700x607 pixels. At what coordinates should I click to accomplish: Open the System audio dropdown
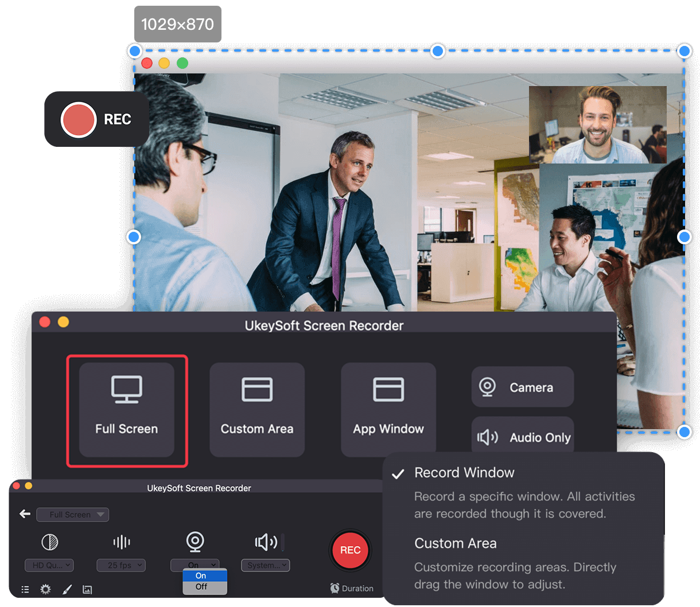click(266, 565)
